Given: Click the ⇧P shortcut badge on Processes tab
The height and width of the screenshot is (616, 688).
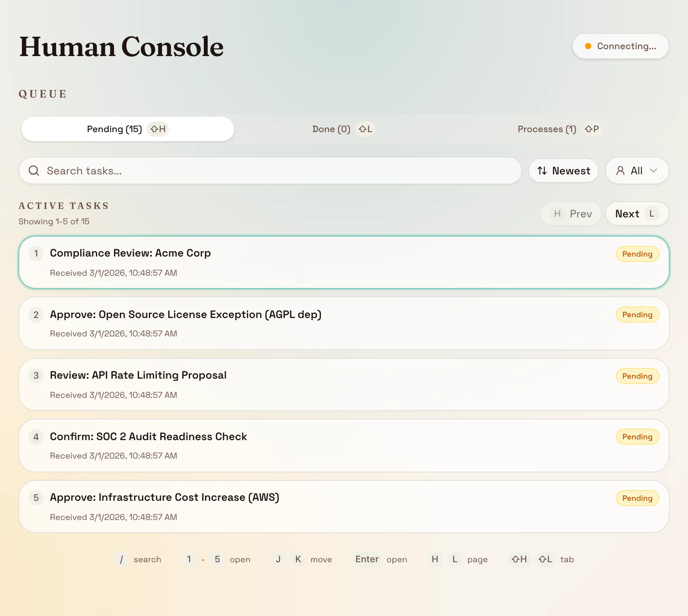Looking at the screenshot, I should coord(592,129).
